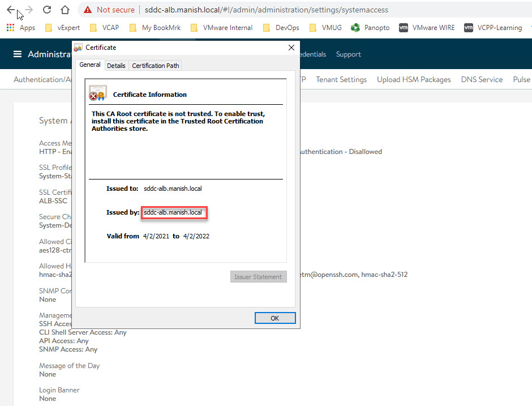Click the Certificate Information heading
This screenshot has height=406, width=532.
pos(149,95)
